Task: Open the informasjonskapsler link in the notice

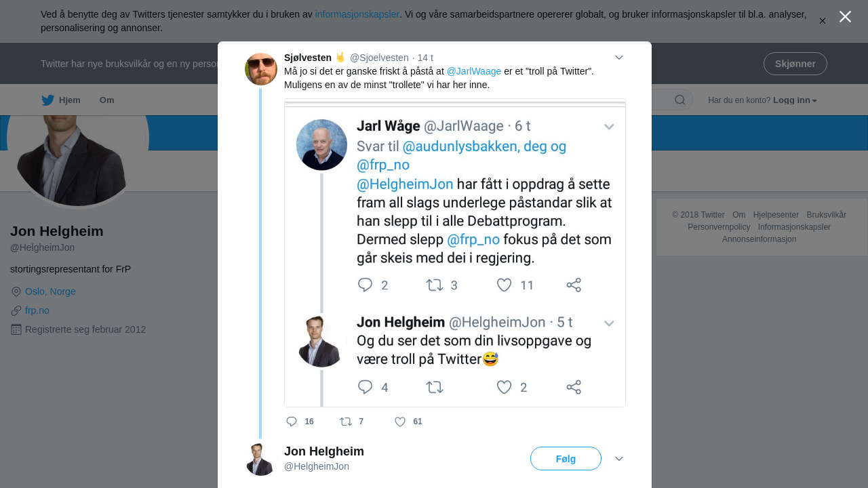Action: (x=357, y=14)
